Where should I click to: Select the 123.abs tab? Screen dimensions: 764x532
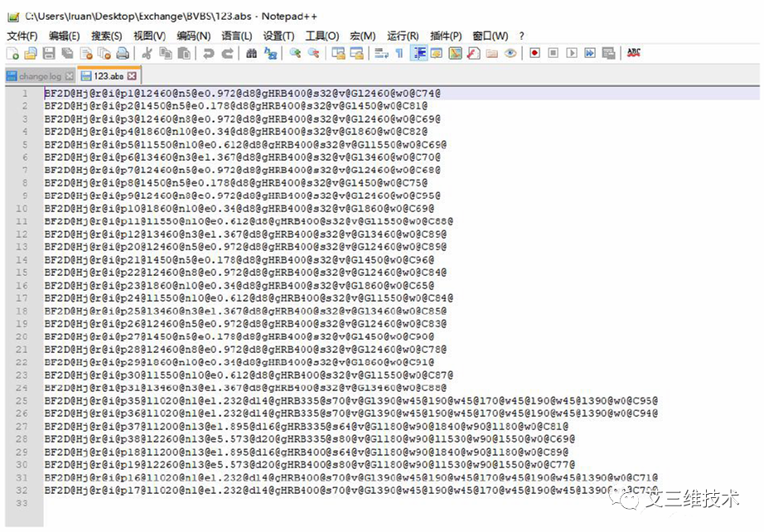click(109, 76)
